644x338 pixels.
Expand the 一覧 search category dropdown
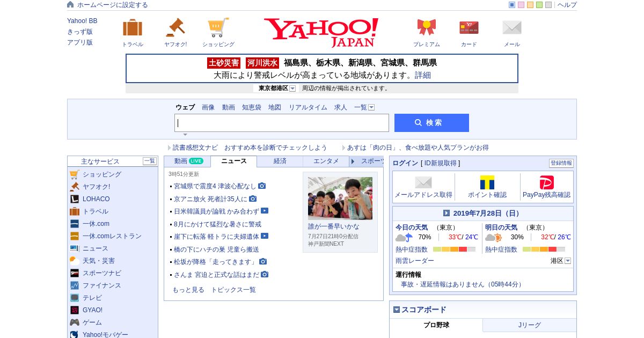[371, 107]
